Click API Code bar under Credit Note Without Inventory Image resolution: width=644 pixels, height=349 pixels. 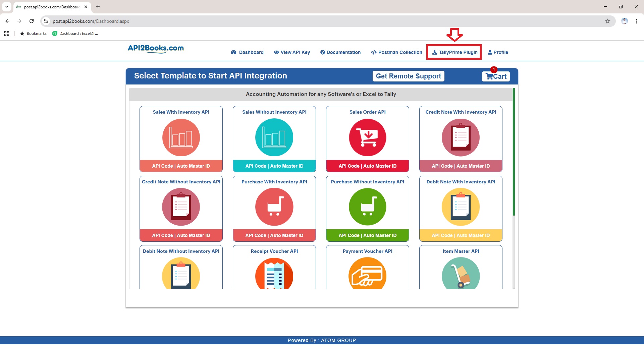181,235
